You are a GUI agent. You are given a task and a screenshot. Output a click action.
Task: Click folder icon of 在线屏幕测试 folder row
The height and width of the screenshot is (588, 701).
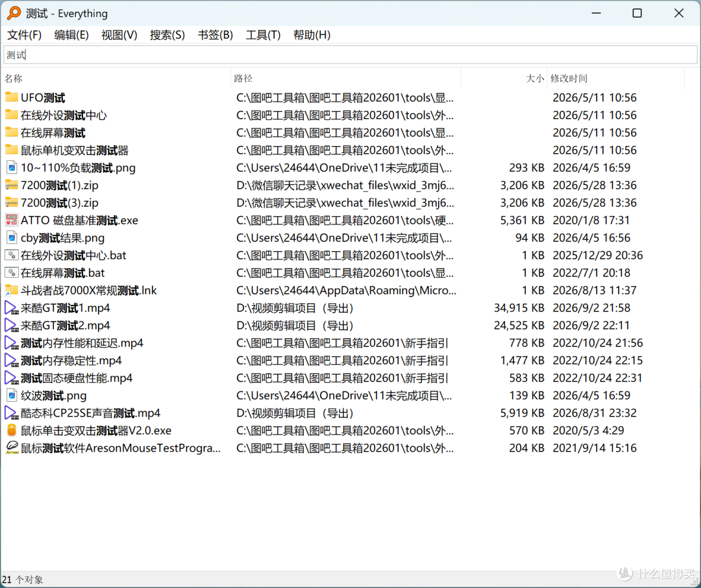(12, 132)
